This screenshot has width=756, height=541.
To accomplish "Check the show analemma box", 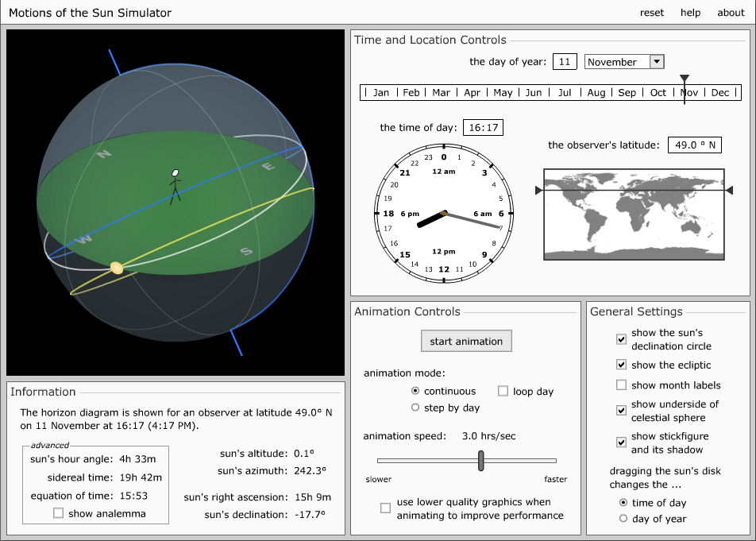I will click(x=58, y=513).
